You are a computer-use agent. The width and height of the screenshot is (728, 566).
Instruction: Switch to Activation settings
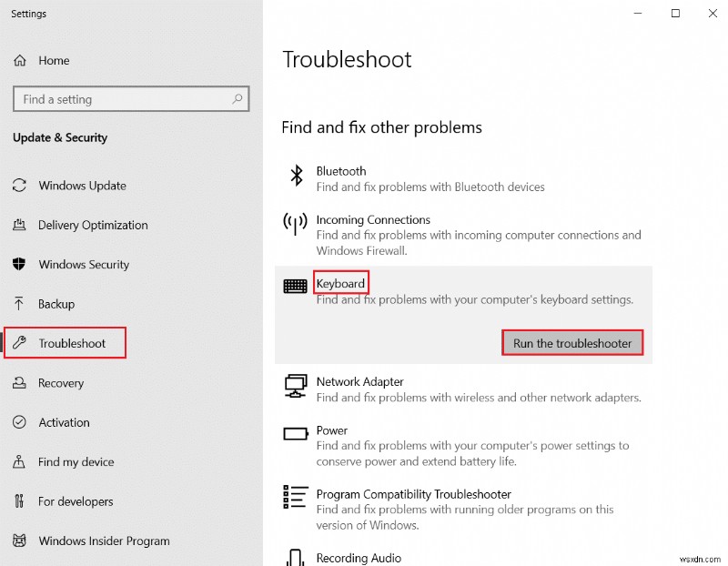64,422
